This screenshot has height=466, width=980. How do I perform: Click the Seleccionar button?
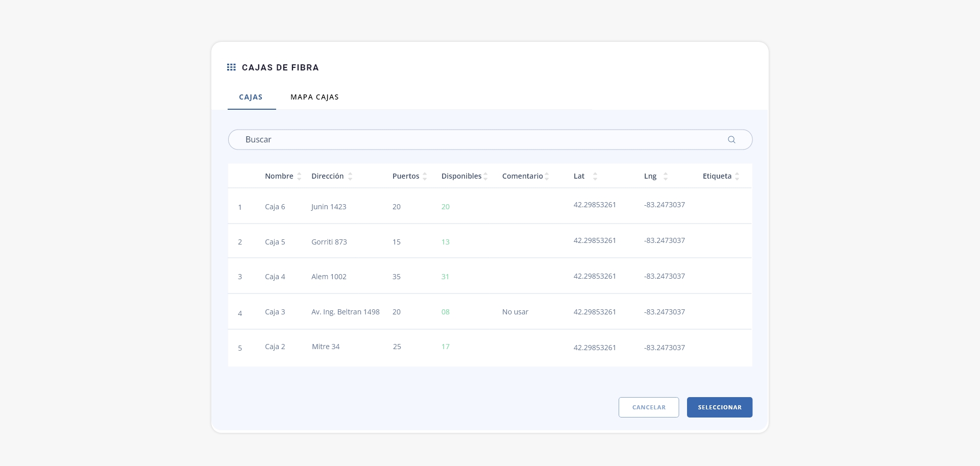(x=720, y=407)
